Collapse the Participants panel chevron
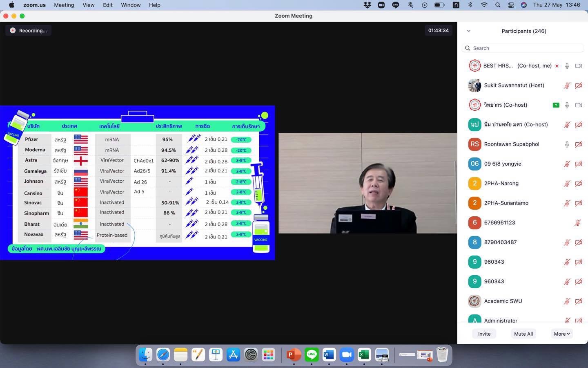 pos(469,31)
